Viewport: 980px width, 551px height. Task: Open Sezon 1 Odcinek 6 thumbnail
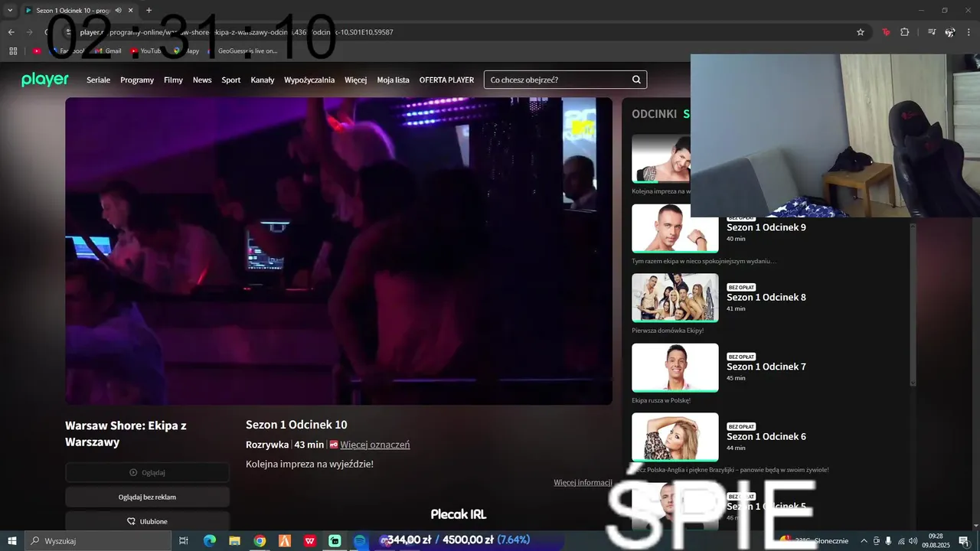[x=675, y=437]
